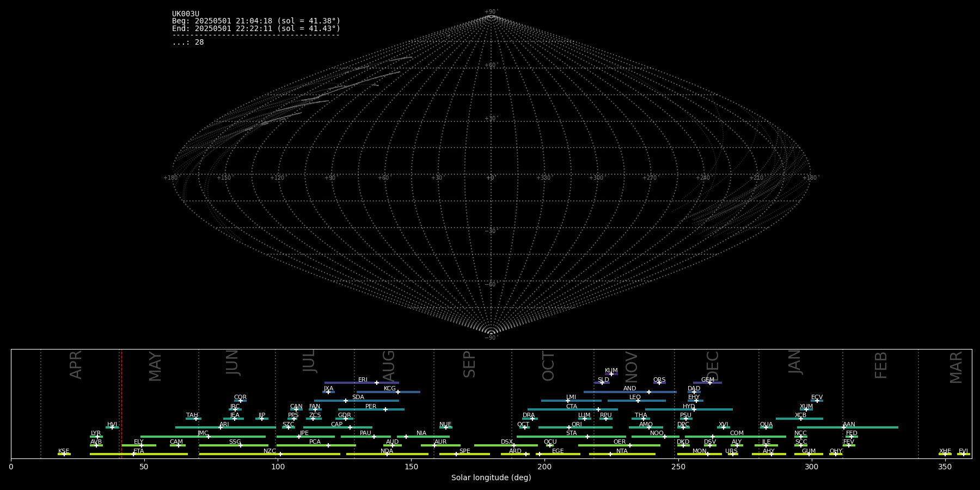Click the CAP shower label
This screenshot has height=490, width=980.
(x=337, y=425)
